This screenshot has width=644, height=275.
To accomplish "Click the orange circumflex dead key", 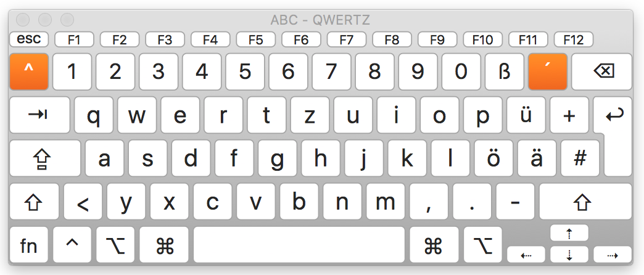I will coord(29,72).
